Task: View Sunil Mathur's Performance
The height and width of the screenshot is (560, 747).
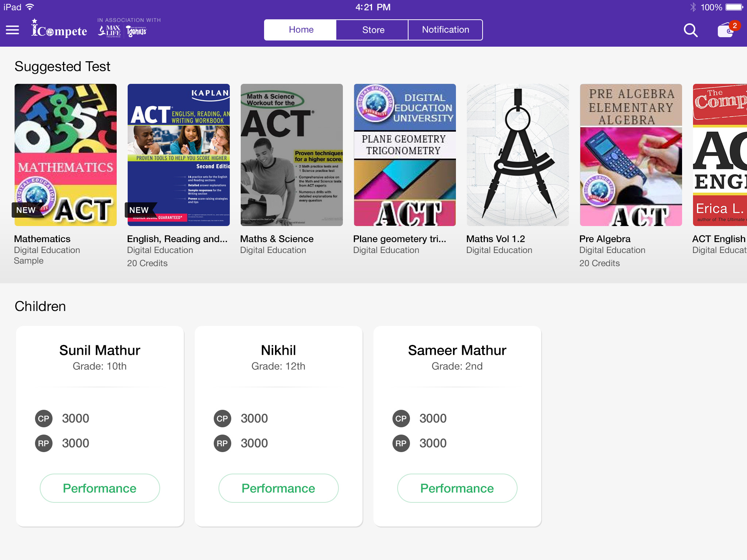Action: (100, 488)
